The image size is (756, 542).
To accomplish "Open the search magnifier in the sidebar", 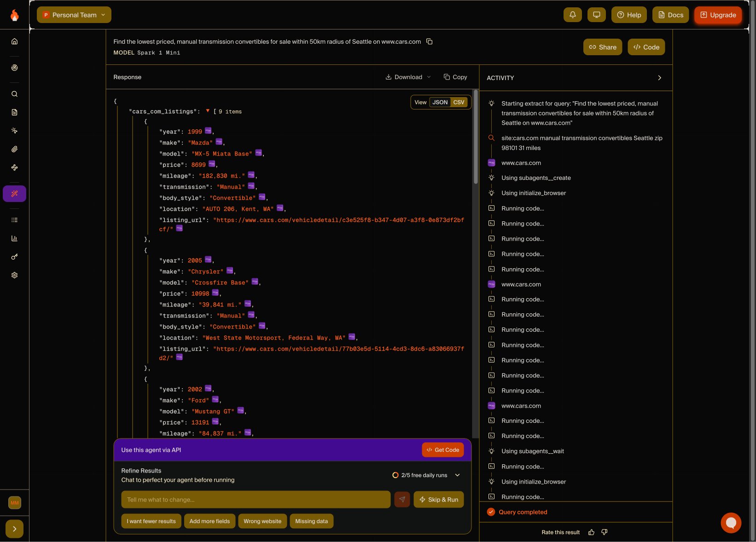I will 14,94.
